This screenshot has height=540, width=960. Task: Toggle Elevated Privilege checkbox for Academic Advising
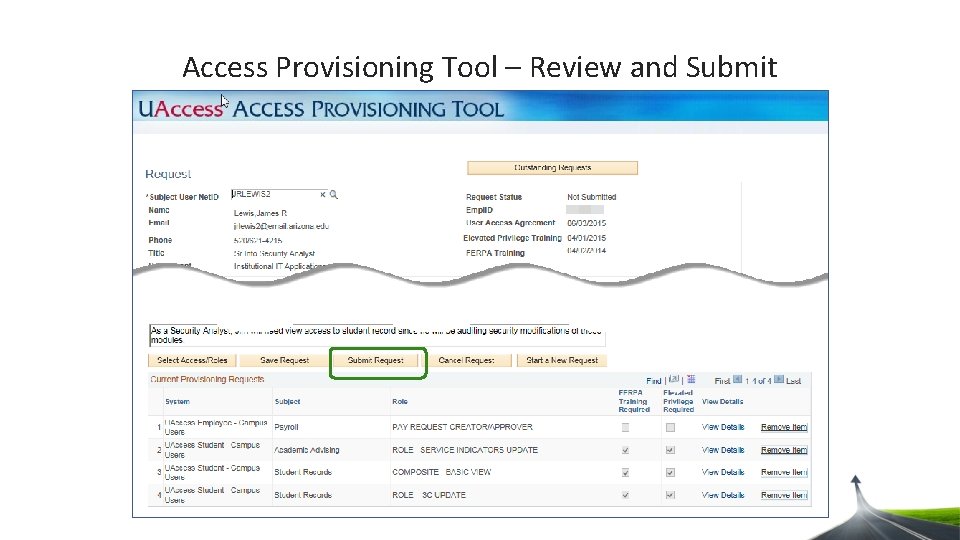tap(670, 450)
